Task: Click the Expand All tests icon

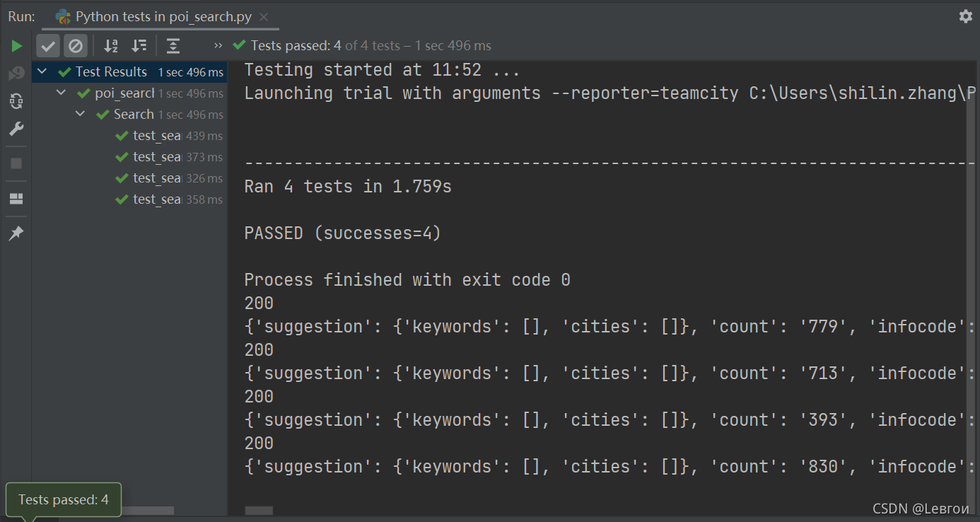Action: click(x=173, y=47)
